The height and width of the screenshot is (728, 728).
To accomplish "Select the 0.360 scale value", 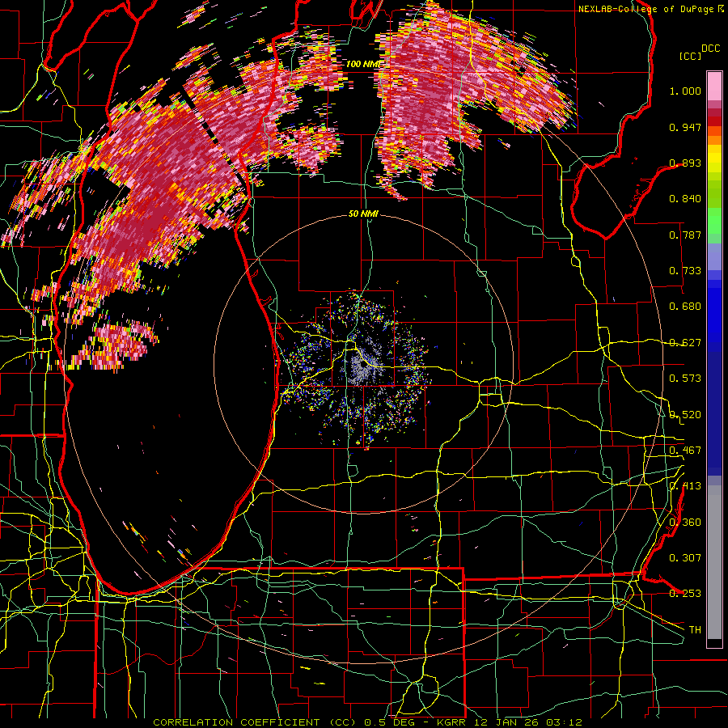I will click(685, 523).
